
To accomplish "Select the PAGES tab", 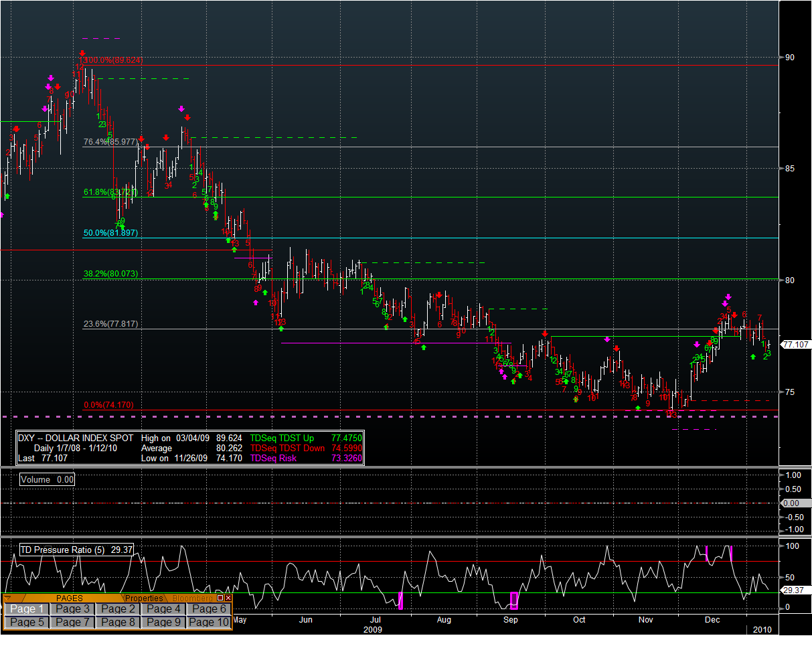I will click(70, 598).
